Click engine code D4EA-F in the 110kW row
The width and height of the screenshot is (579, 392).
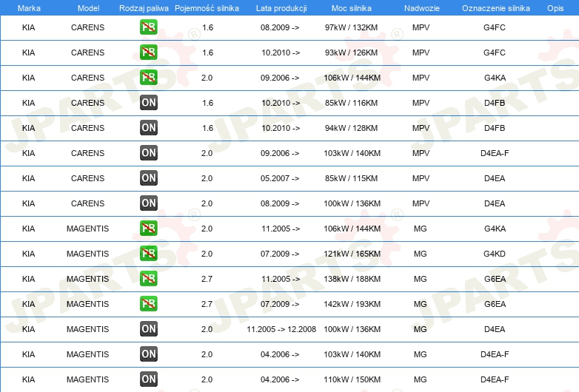(x=495, y=379)
